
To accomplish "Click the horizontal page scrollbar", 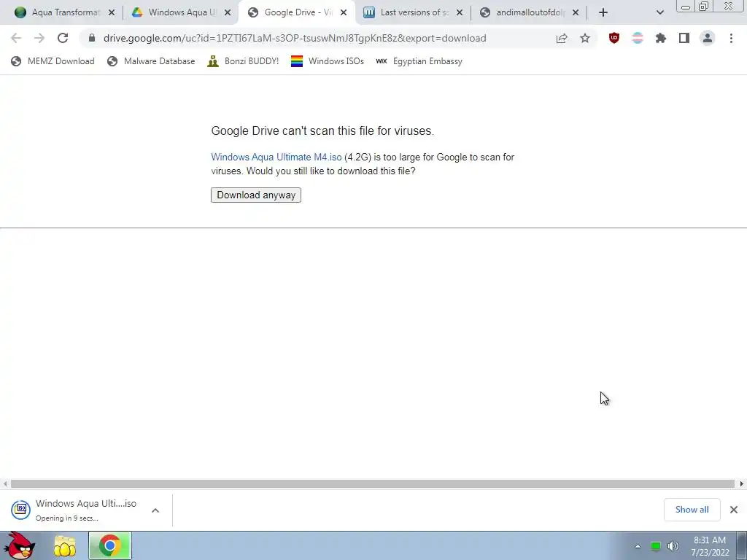I will click(373, 484).
